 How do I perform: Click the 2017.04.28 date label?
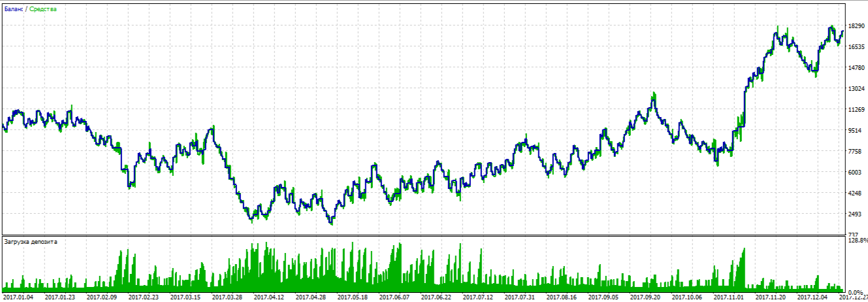pos(311,297)
